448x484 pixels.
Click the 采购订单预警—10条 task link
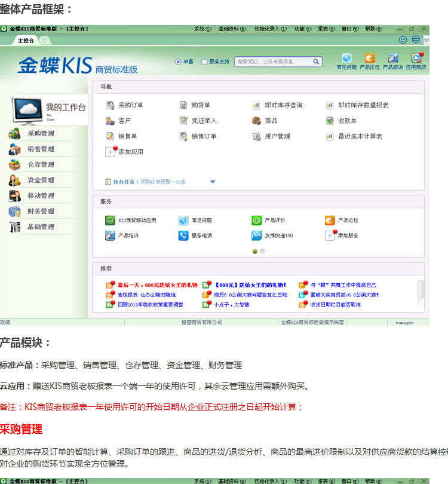coord(163,182)
